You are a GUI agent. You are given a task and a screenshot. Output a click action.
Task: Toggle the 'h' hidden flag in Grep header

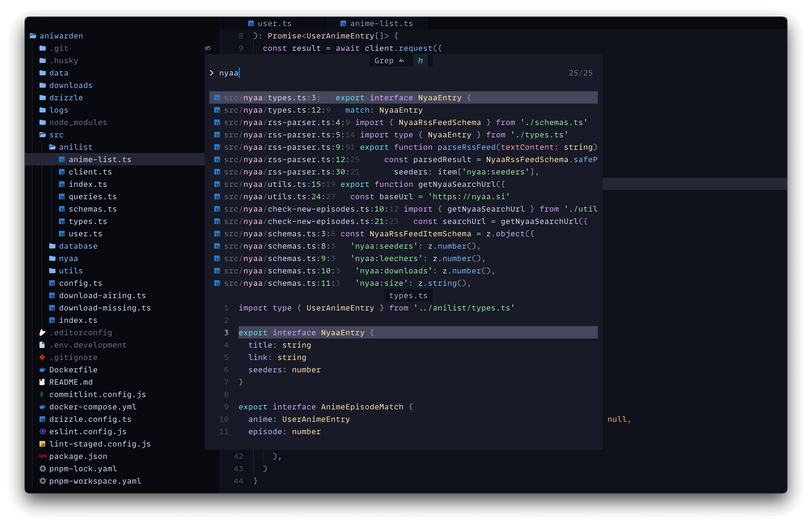(420, 61)
